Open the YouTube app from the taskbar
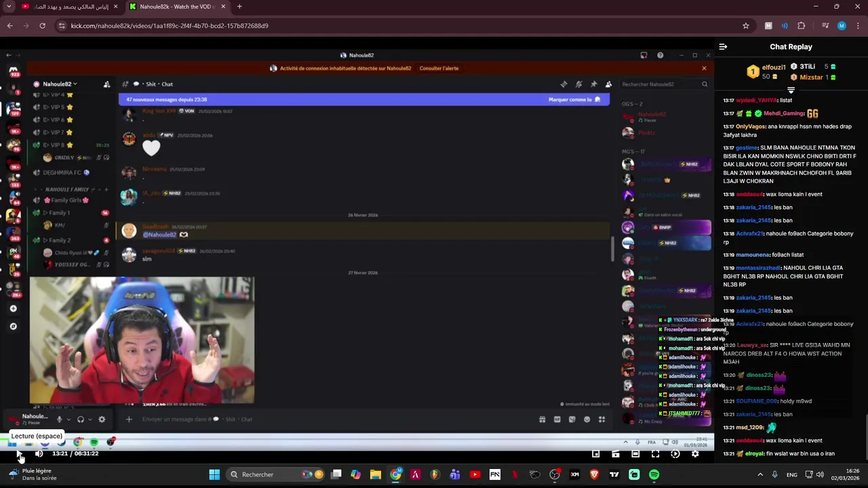 click(475, 474)
